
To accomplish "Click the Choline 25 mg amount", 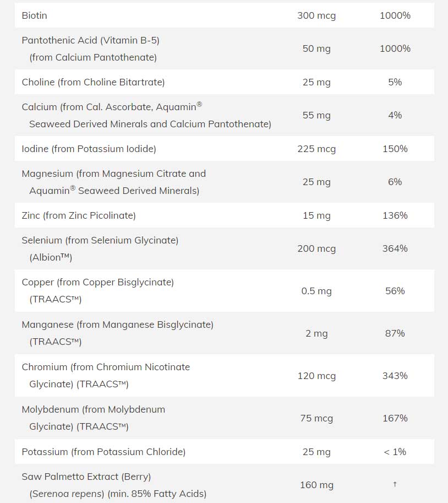I will [x=316, y=82].
